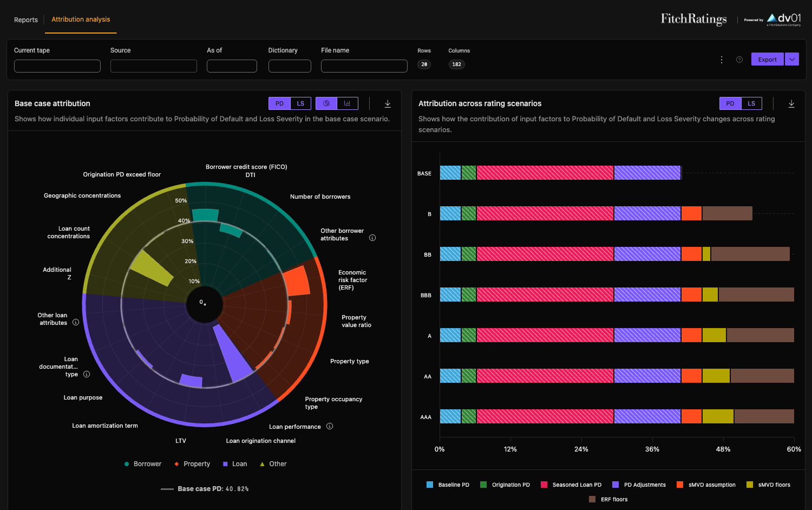
Task: Toggle the Baseline PD legend entry
Action: [448, 485]
